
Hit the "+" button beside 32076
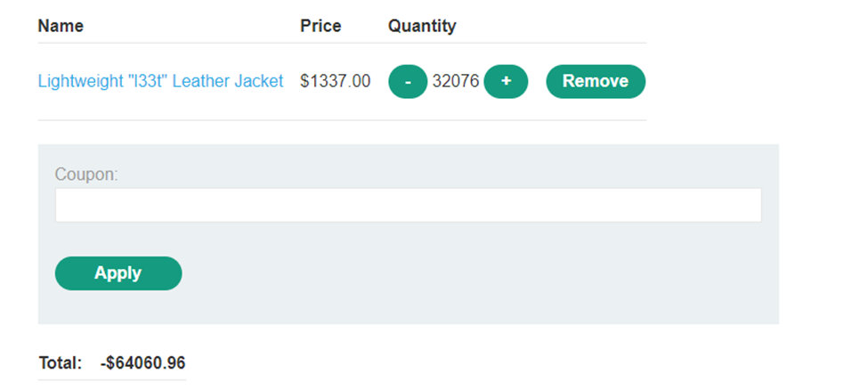[506, 81]
